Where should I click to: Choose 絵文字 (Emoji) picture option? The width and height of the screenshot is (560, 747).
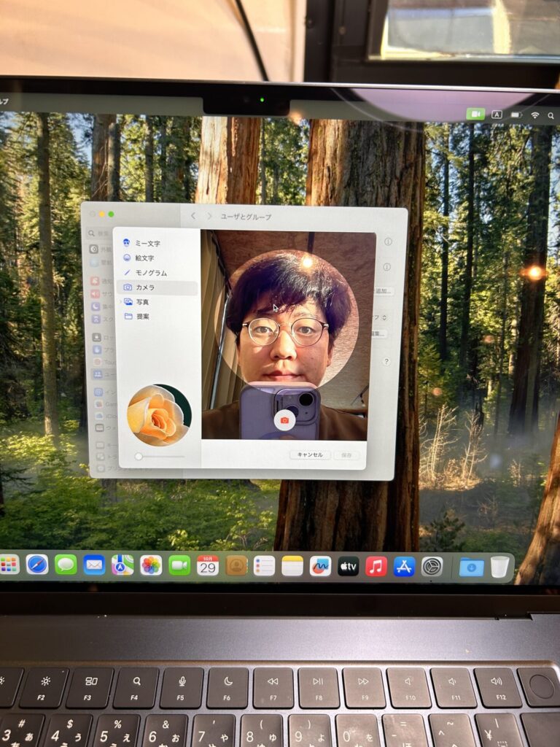tap(144, 258)
